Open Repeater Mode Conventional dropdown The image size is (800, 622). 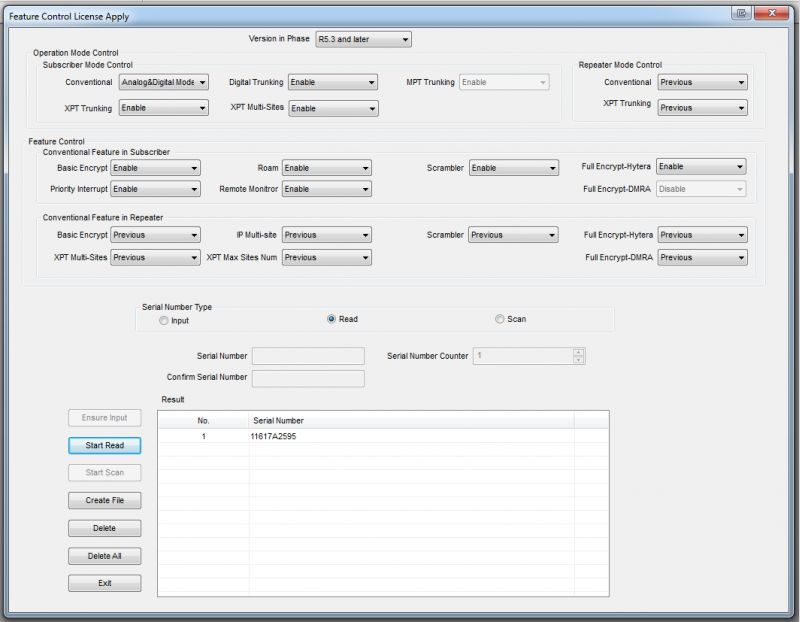click(702, 82)
